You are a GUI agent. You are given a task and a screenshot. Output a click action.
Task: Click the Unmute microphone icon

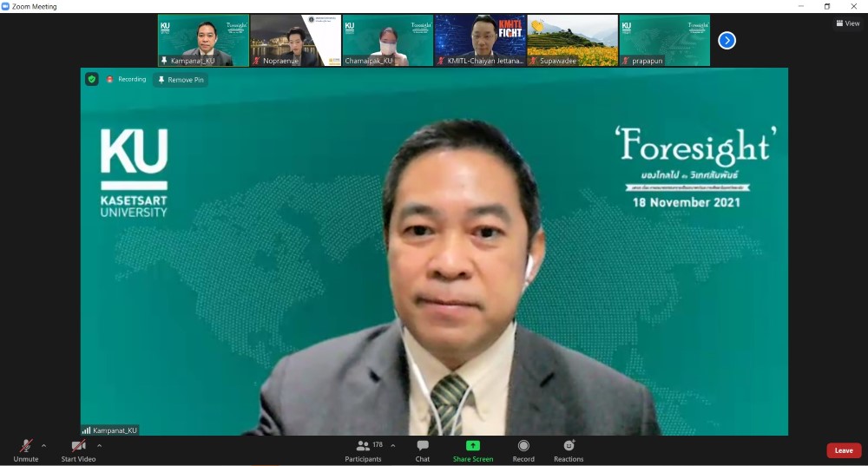pyautogui.click(x=26, y=445)
